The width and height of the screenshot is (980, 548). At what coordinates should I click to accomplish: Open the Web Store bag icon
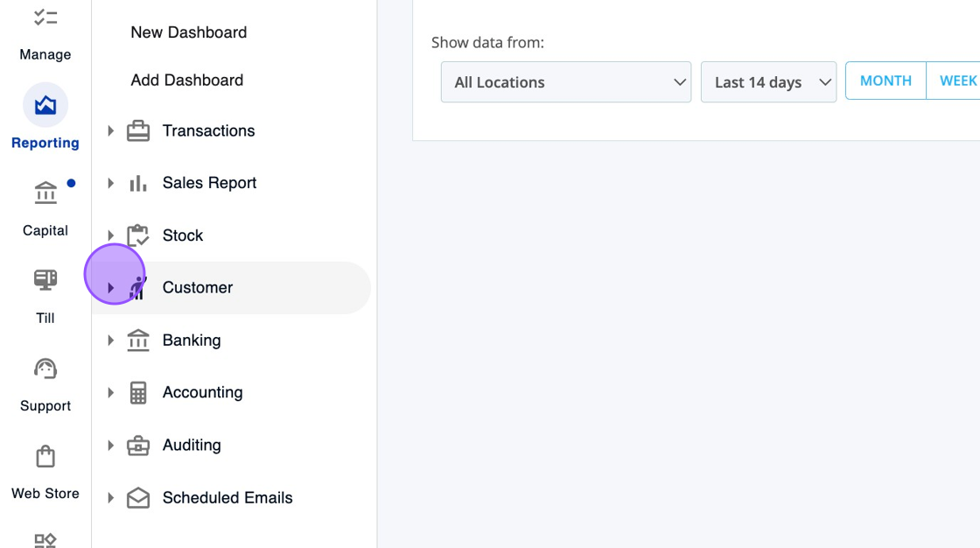[45, 456]
